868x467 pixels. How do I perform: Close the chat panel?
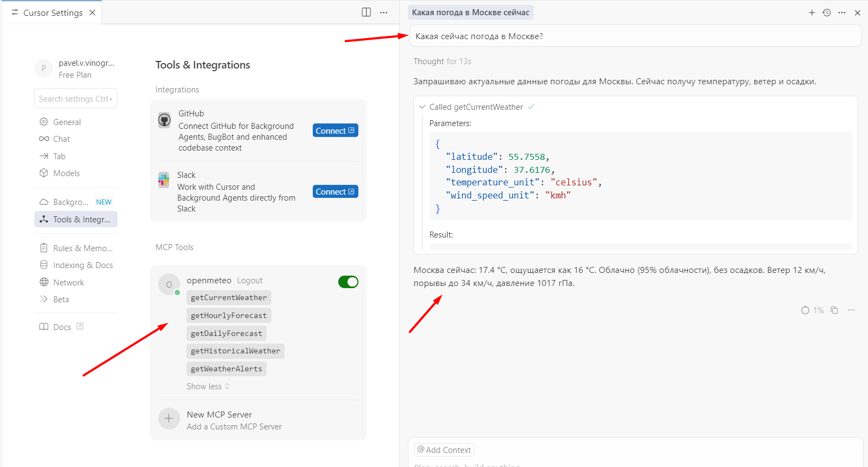click(858, 13)
